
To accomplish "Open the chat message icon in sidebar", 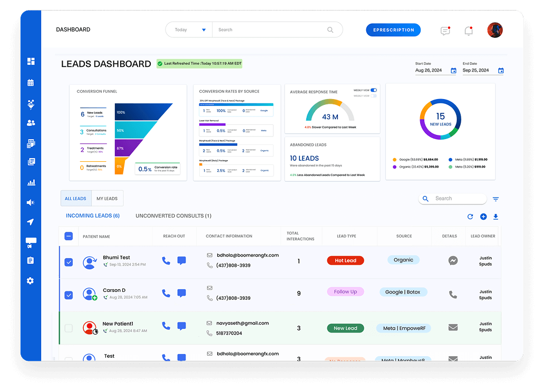I will click(31, 242).
